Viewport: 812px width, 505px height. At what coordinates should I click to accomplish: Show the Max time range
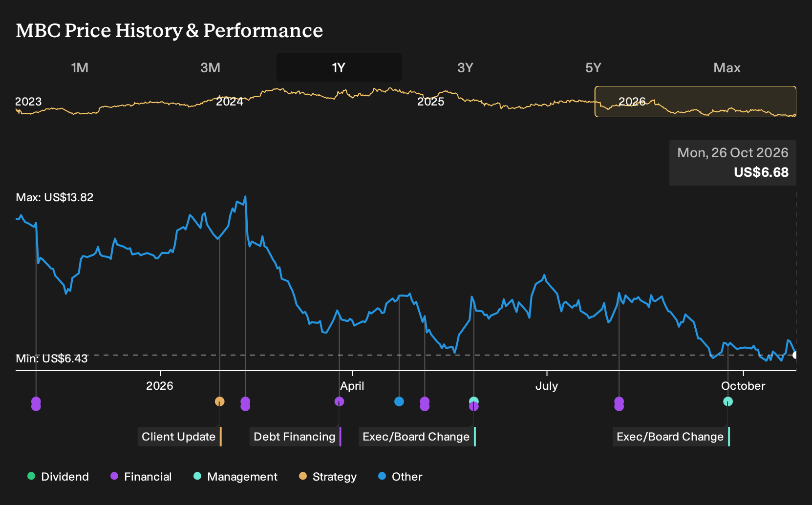pos(727,67)
